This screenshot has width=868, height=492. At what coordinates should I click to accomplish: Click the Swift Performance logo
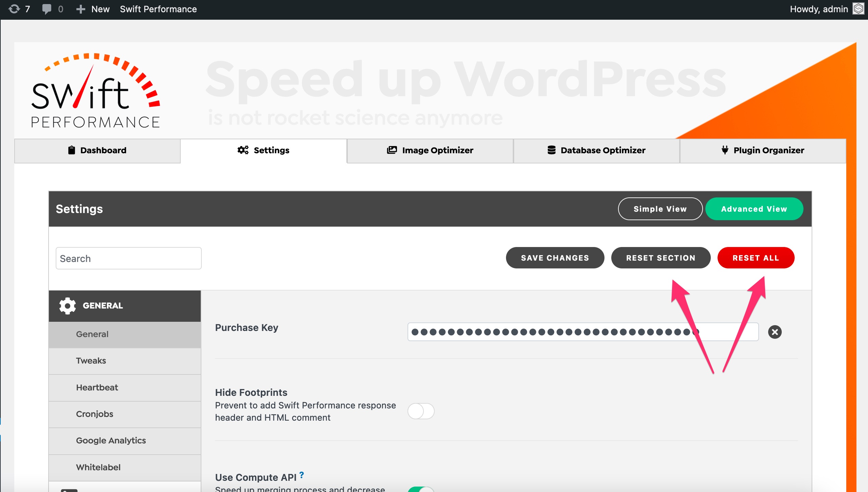click(95, 90)
